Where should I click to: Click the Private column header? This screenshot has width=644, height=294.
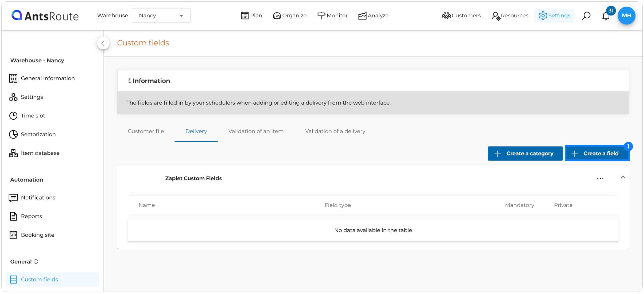[563, 205]
